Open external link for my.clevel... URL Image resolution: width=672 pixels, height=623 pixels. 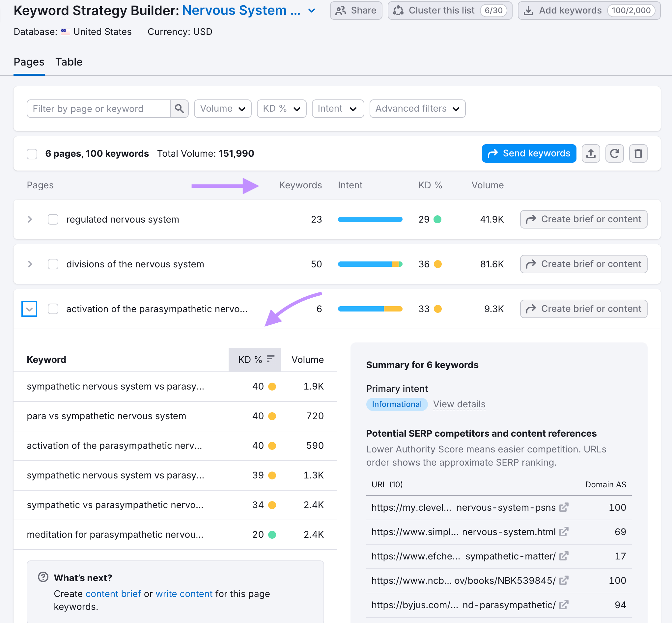(x=563, y=507)
